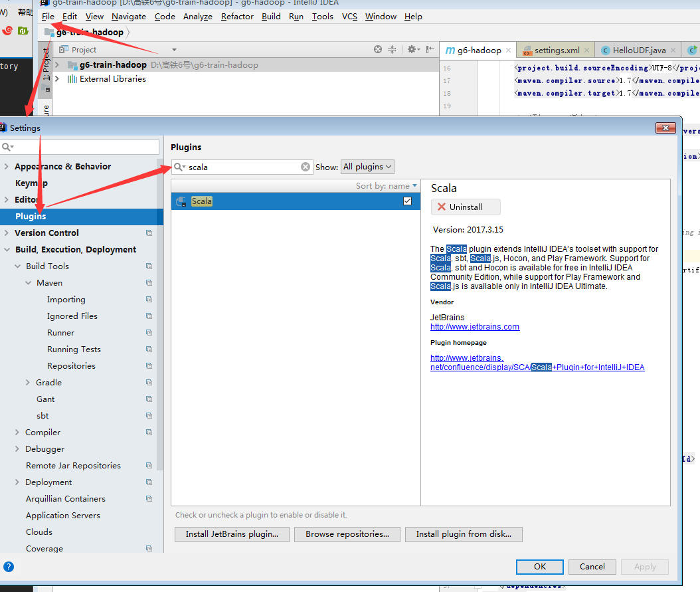Expand the Gradle settings node
700x592 pixels.
[28, 383]
